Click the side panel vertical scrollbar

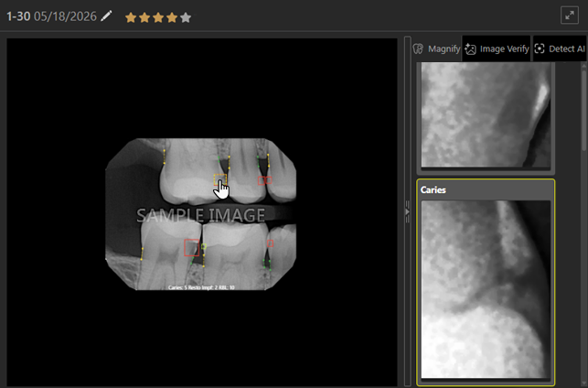(x=583, y=109)
